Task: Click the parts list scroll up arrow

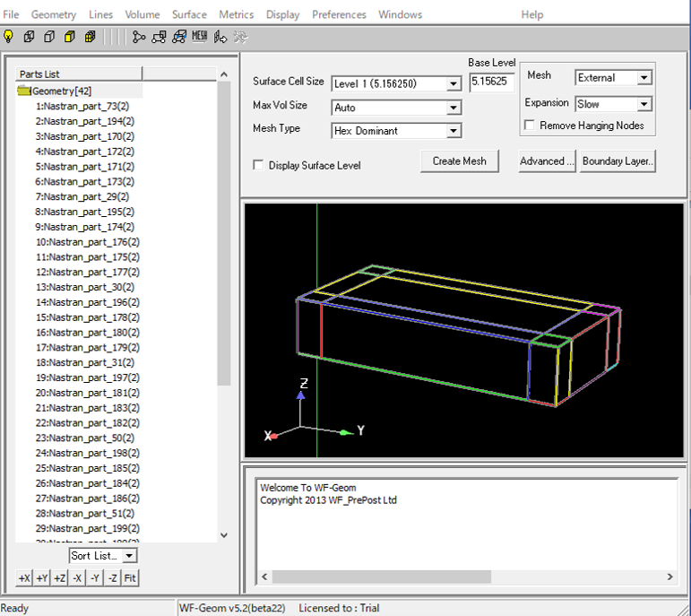Action: (224, 74)
